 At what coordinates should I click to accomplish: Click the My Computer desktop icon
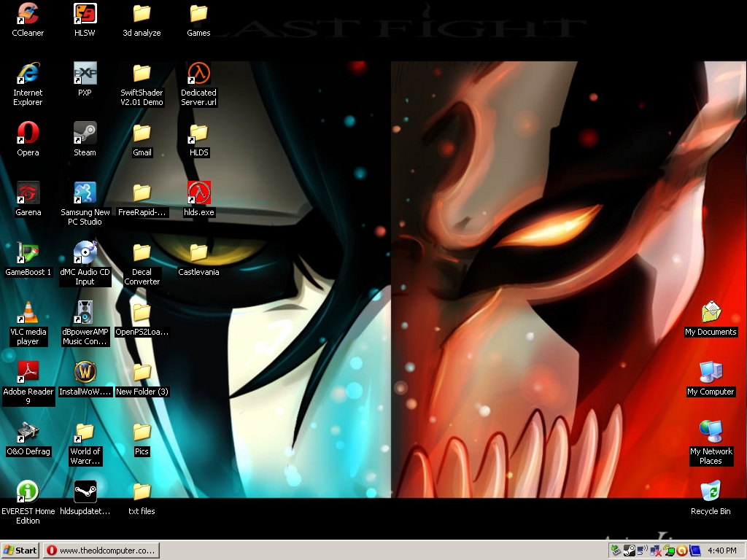pos(710,373)
